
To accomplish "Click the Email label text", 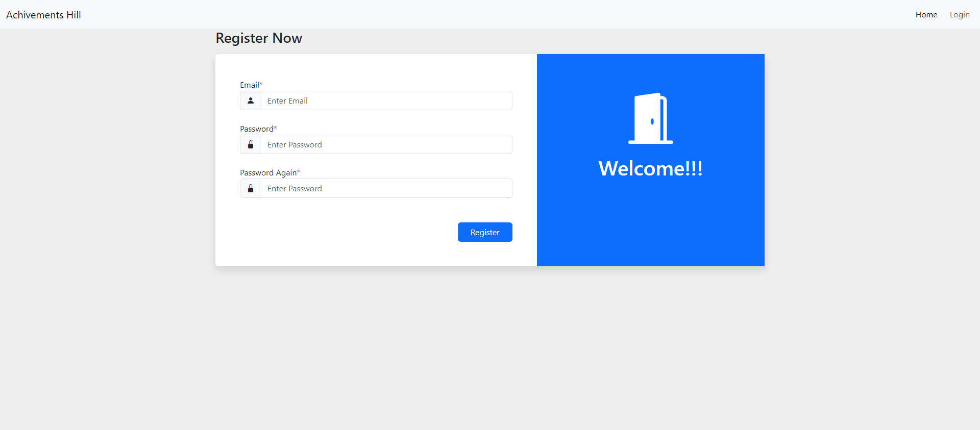I will point(250,85).
